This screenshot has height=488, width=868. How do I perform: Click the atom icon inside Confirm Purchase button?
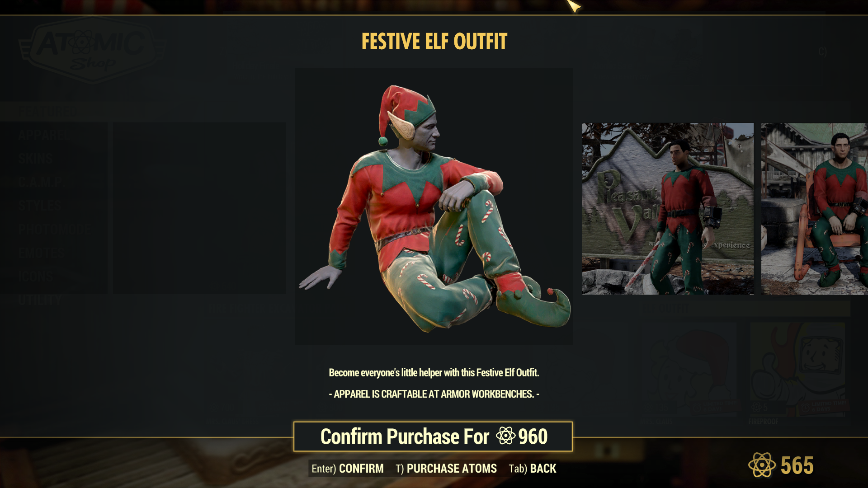(505, 436)
